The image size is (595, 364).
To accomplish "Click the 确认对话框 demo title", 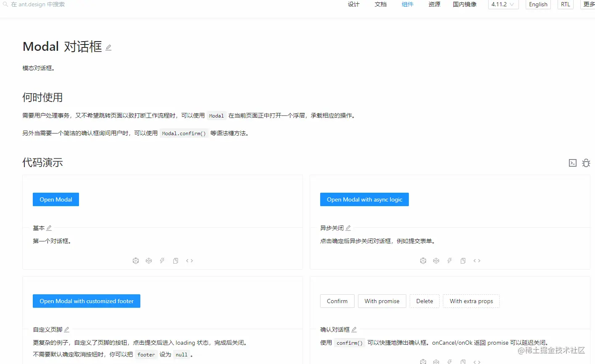I will 335,330.
